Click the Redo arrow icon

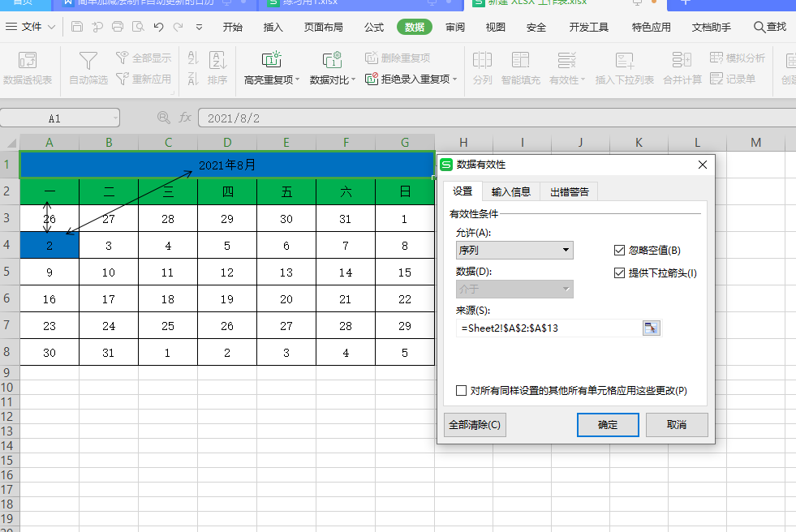click(179, 27)
